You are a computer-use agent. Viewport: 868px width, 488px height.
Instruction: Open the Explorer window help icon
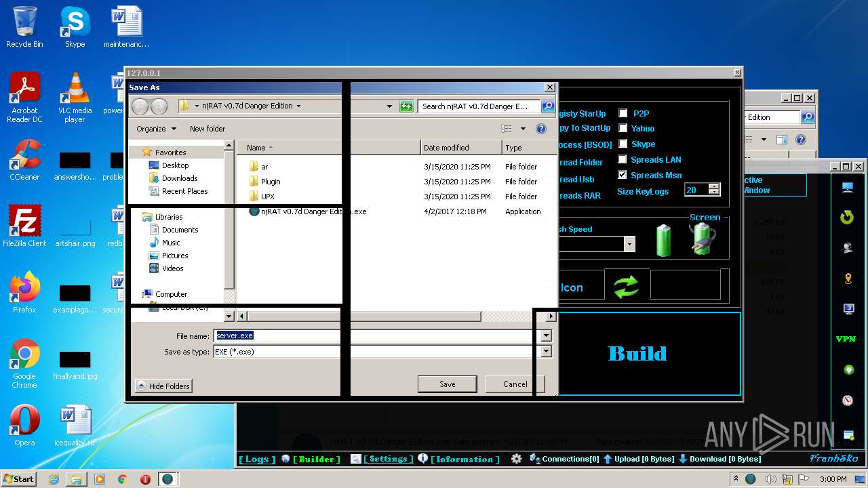[801, 140]
